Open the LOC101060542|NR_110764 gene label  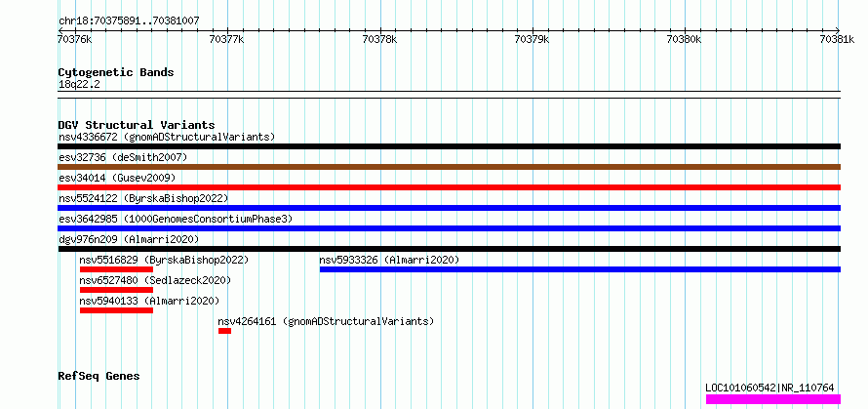(770, 389)
